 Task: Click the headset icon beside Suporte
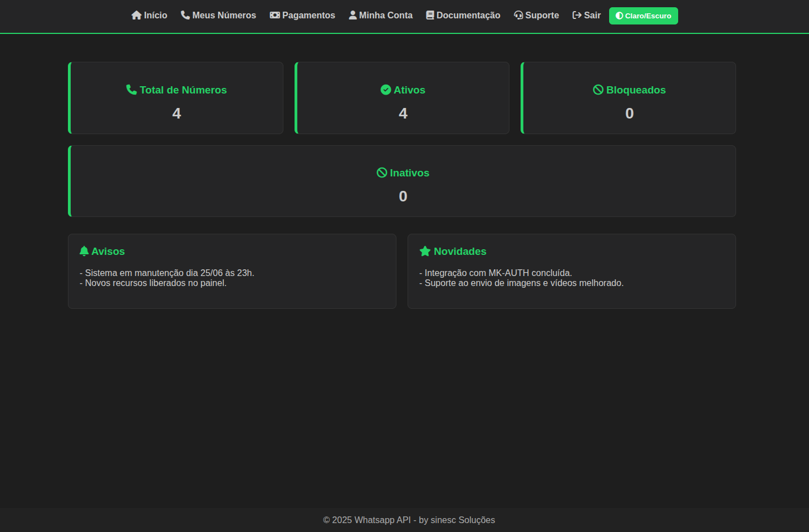click(518, 16)
